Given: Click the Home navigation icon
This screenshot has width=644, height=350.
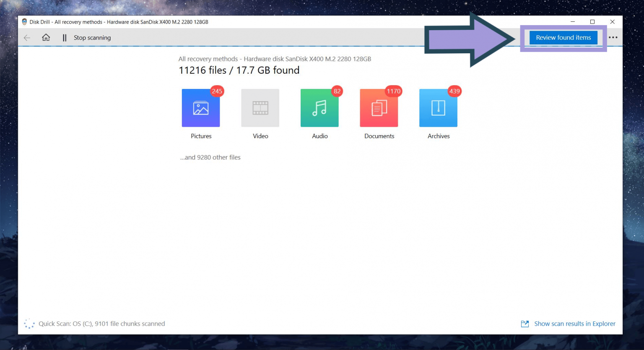Looking at the screenshot, I should 46,37.
